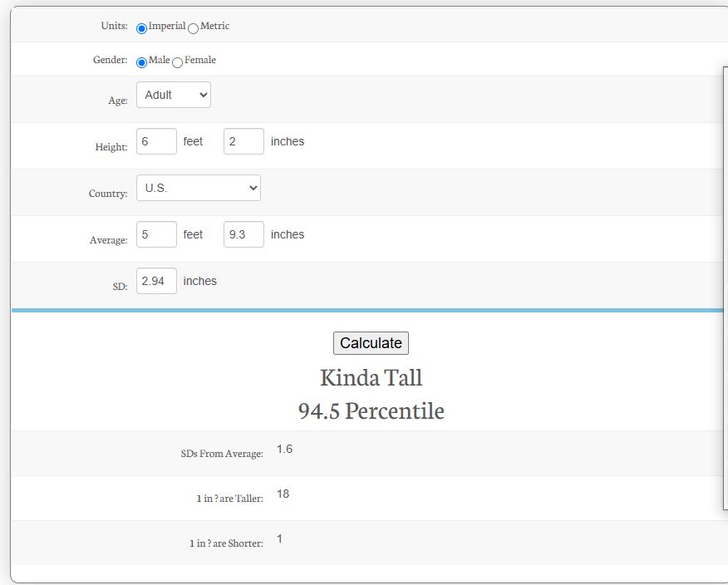The width and height of the screenshot is (728, 585).
Task: Click the 'Age:' label
Action: click(118, 101)
